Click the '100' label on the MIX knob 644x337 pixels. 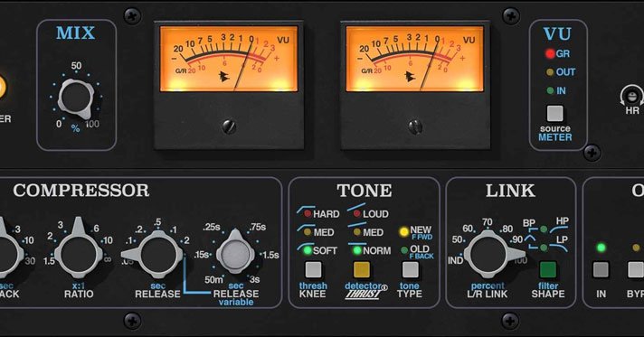click(92, 124)
